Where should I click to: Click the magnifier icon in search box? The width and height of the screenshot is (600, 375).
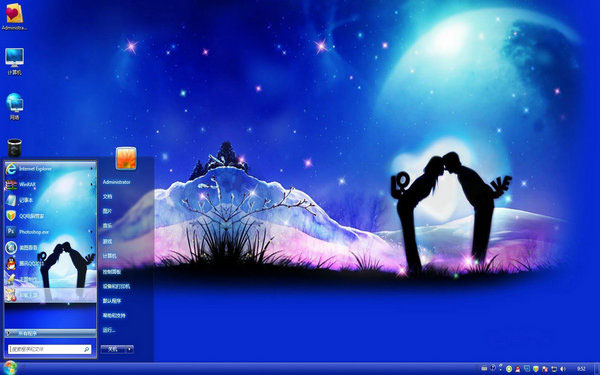(x=86, y=349)
